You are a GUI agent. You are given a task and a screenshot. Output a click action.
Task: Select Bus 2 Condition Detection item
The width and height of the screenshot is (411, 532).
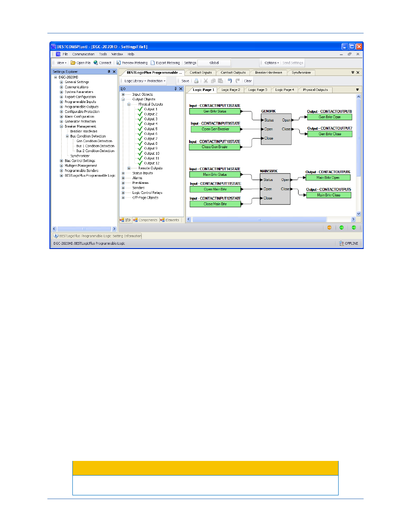95,151
